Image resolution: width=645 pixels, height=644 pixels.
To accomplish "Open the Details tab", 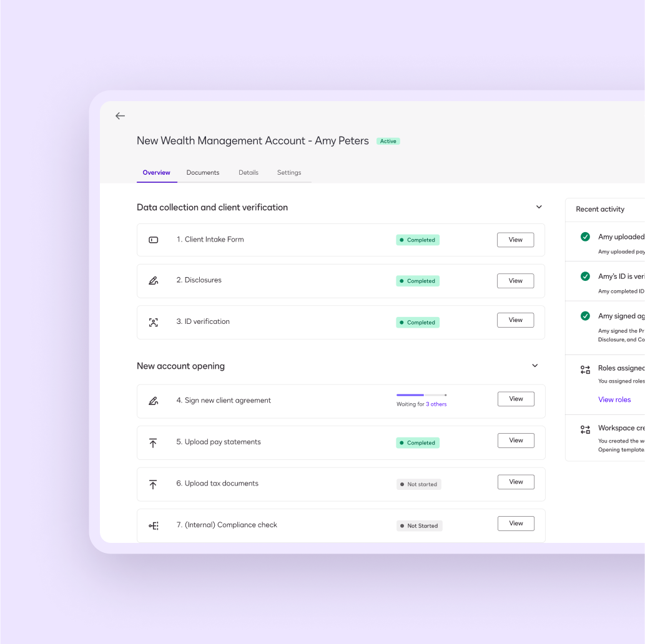I will coord(249,173).
